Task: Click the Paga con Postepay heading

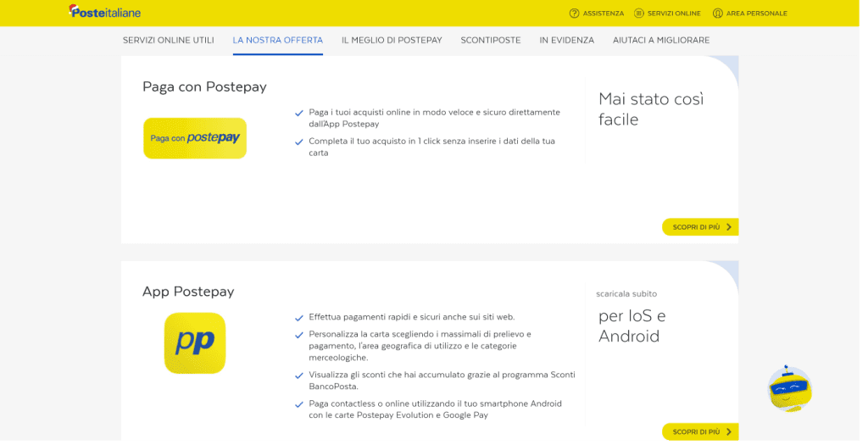Action: (204, 87)
